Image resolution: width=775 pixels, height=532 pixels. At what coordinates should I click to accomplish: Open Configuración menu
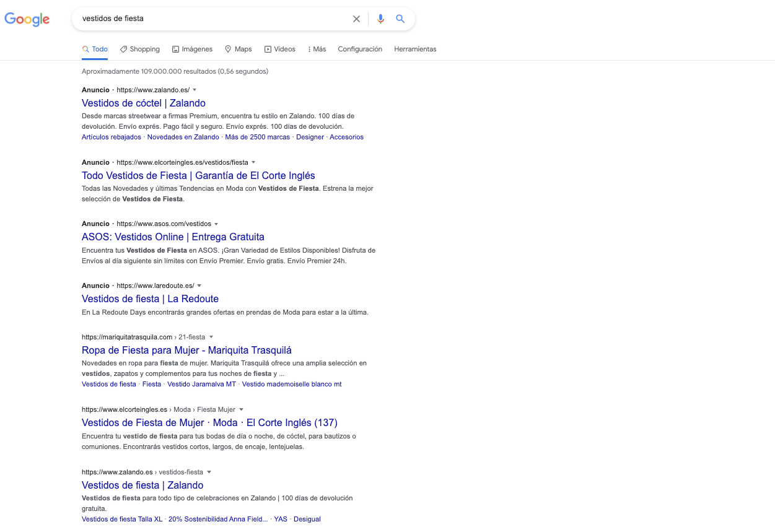click(x=360, y=49)
